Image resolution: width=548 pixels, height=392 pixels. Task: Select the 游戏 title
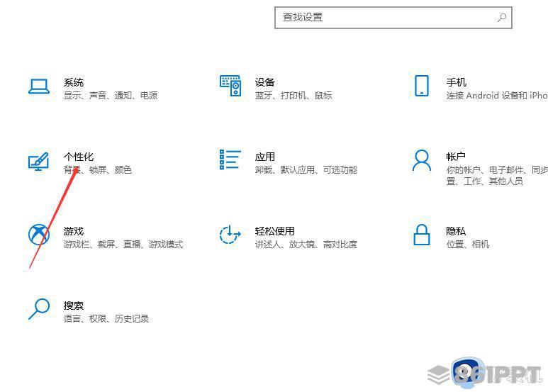(74, 231)
